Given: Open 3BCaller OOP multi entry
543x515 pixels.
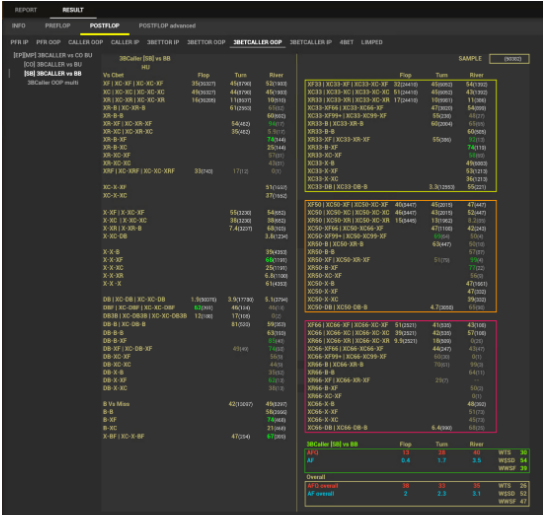Looking at the screenshot, I should point(53,83).
